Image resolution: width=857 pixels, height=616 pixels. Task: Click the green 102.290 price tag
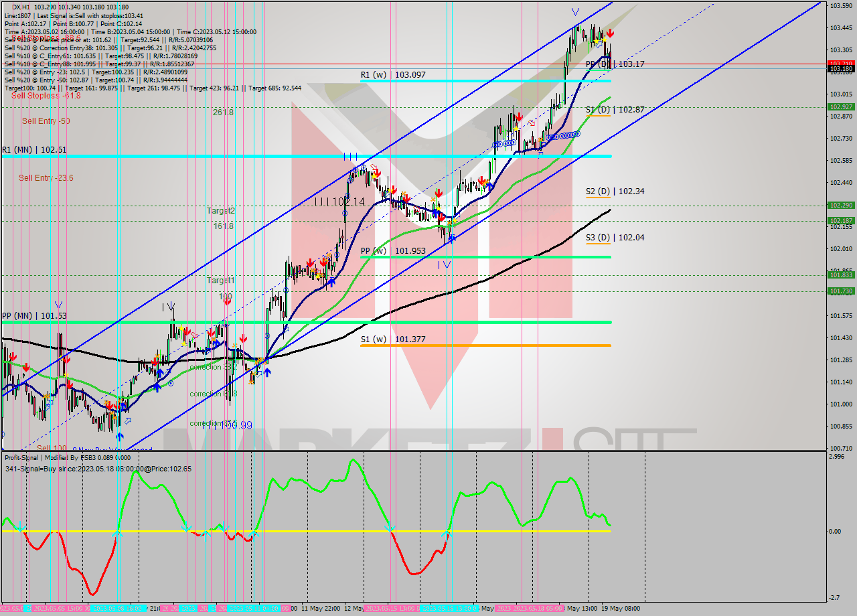pyautogui.click(x=841, y=206)
